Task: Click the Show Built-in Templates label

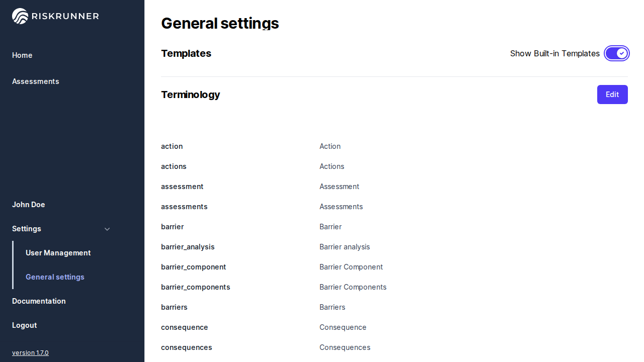Action: point(554,53)
